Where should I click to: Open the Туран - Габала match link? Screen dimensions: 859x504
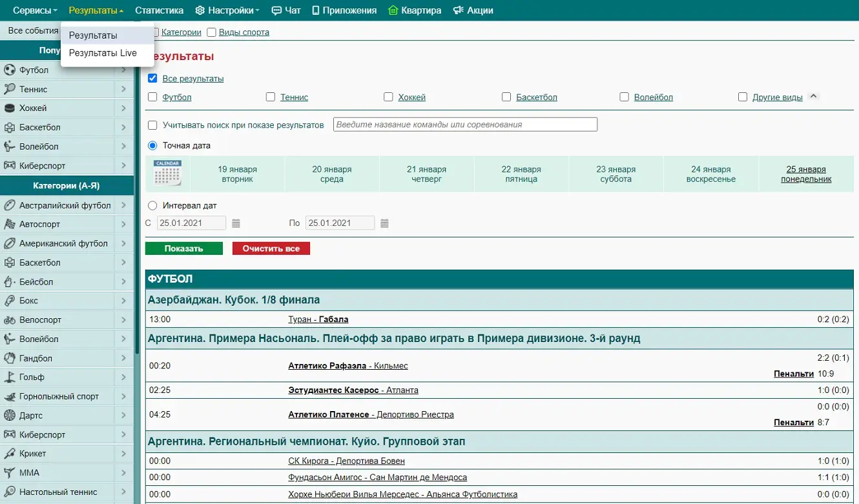(318, 319)
